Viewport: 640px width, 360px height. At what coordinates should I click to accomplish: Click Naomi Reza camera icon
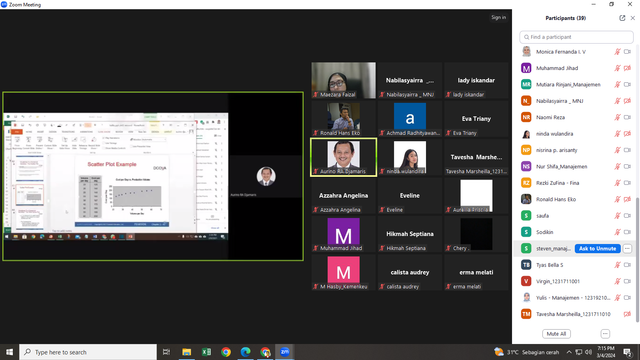pos(627,117)
